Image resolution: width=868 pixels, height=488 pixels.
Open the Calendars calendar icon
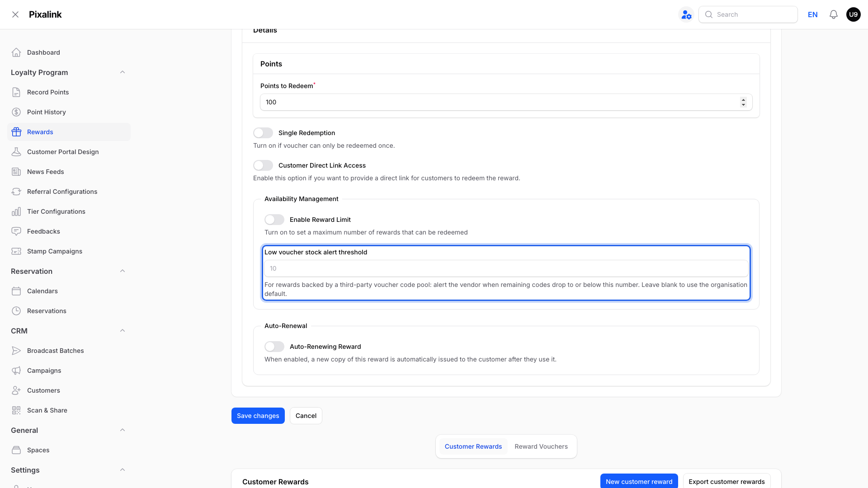point(16,291)
